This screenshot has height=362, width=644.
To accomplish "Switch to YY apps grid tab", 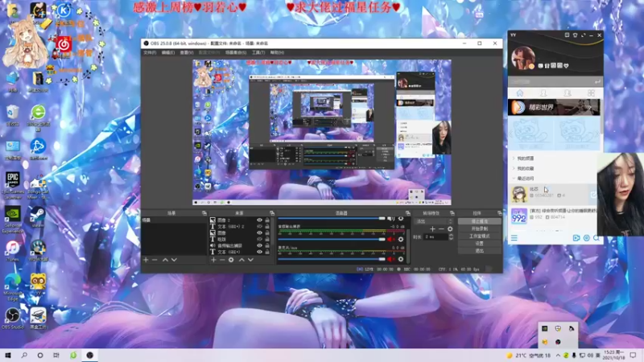I will [591, 93].
